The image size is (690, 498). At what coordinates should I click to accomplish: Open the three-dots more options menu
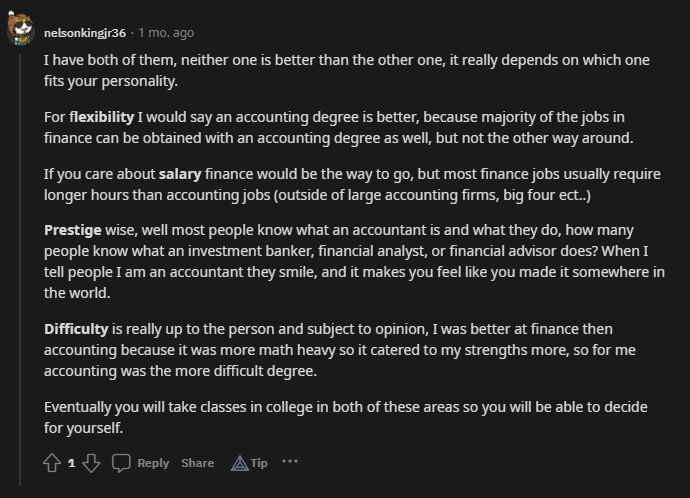pyautogui.click(x=290, y=461)
